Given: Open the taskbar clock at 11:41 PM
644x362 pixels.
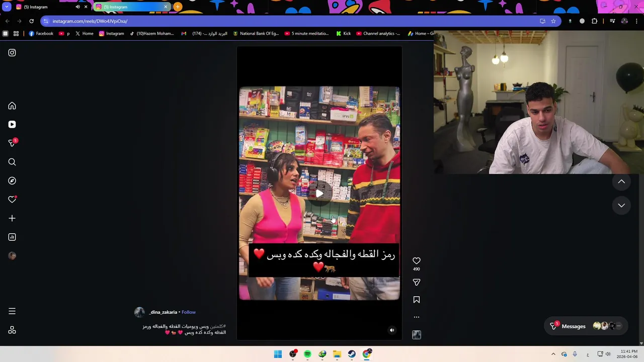Looking at the screenshot, I should point(628,354).
